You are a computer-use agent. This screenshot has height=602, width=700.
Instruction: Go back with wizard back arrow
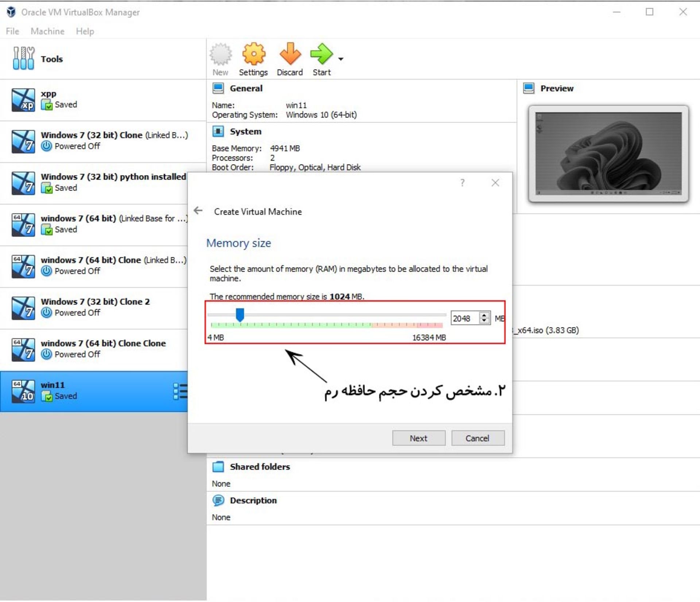tap(198, 211)
